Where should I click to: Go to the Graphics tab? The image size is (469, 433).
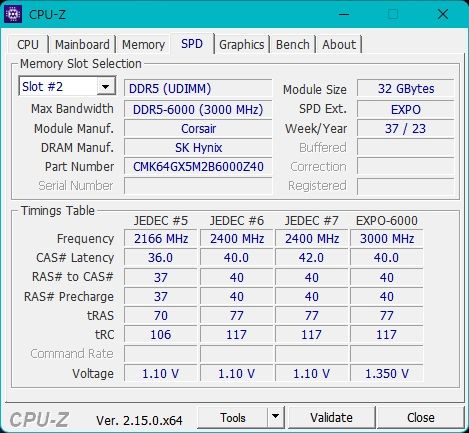click(x=242, y=44)
